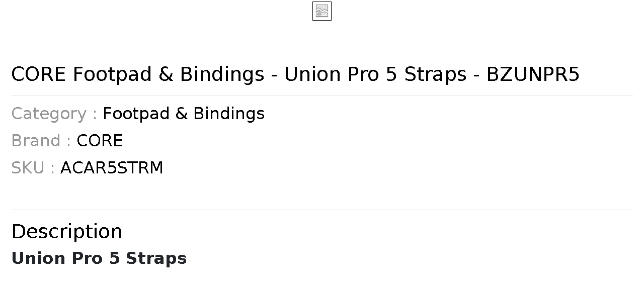Click the BZUNPR5 code in the title
The width and height of the screenshot is (644, 284).
tap(533, 74)
